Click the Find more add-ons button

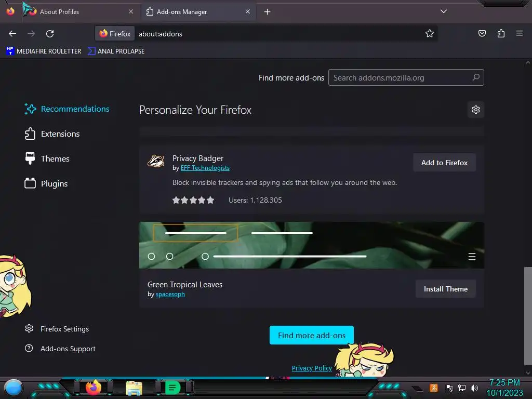pos(312,335)
